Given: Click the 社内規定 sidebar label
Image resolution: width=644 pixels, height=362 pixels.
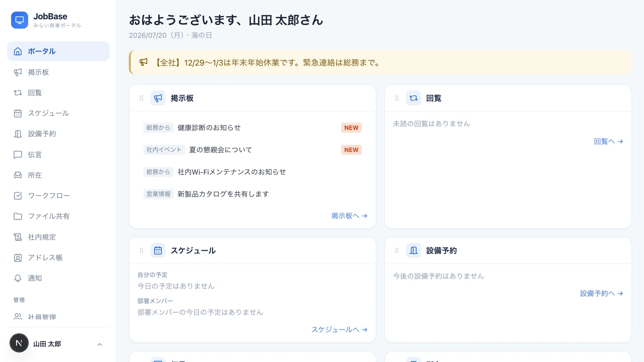Looking at the screenshot, I should 42,237.
